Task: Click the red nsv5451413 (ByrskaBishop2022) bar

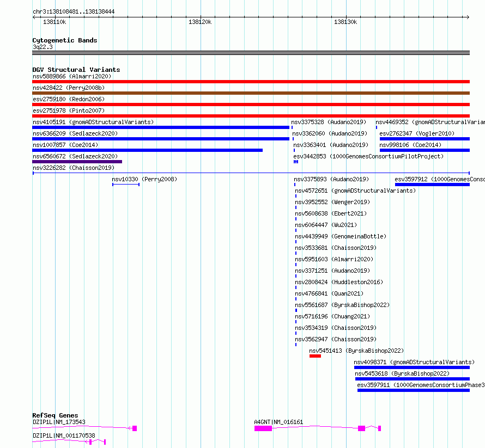Action: point(315,356)
